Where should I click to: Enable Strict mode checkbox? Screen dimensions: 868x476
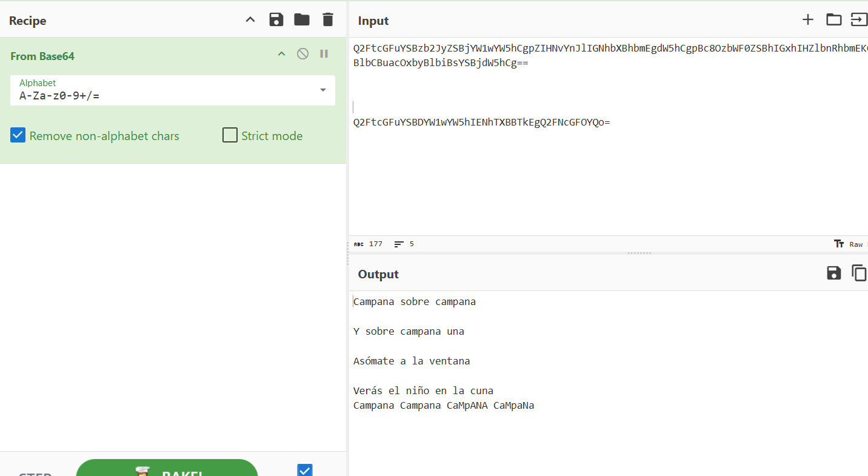pos(230,135)
